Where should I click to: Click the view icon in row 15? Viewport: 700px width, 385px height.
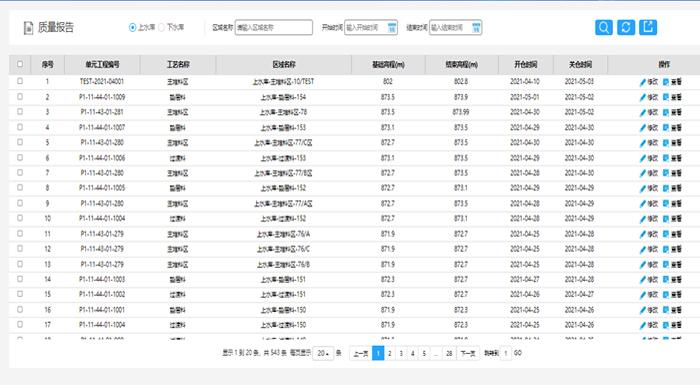point(666,295)
